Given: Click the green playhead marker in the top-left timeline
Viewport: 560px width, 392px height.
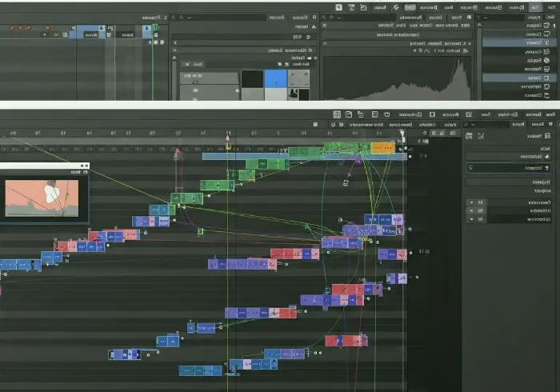Looking at the screenshot, I should pyautogui.click(x=155, y=27).
